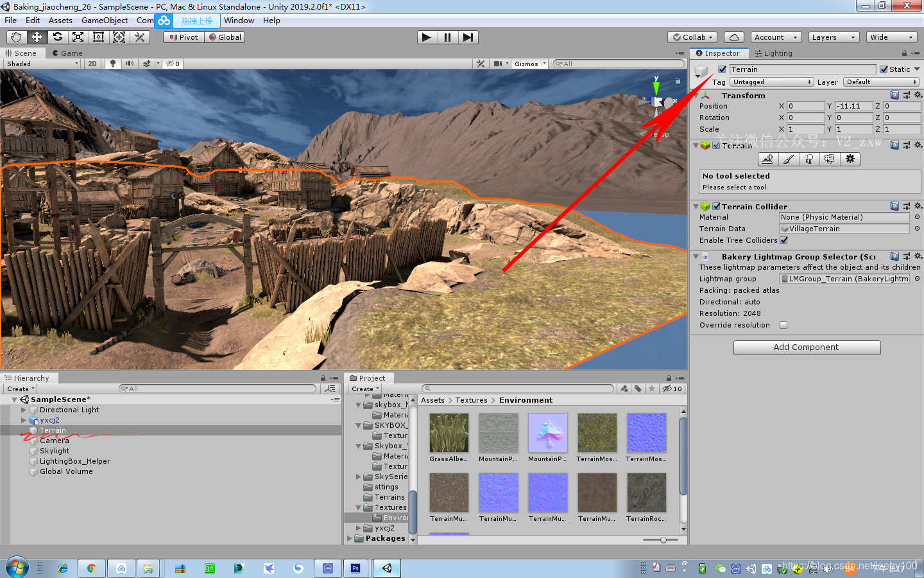Click favorites star icon in Project
The image size is (924, 578).
pyautogui.click(x=652, y=389)
